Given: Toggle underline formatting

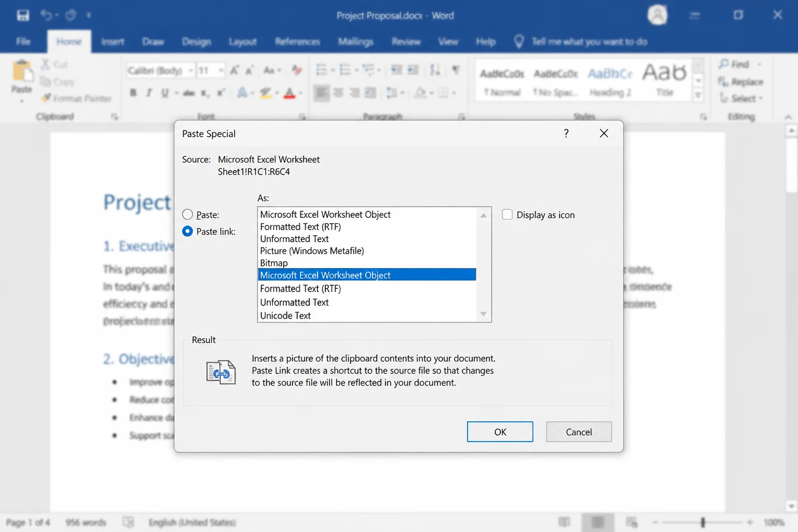Looking at the screenshot, I should (165, 93).
